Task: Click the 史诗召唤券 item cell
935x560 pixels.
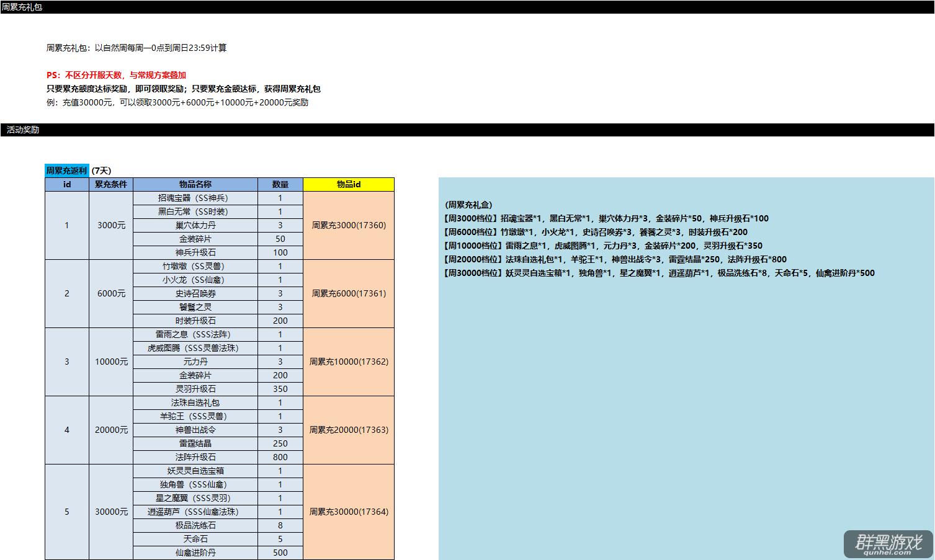Action: coord(195,293)
